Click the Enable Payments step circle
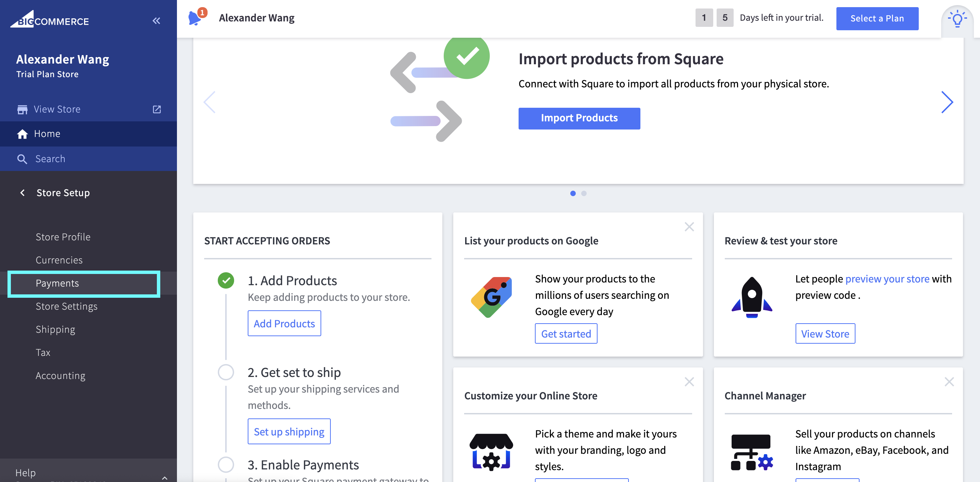 (226, 464)
